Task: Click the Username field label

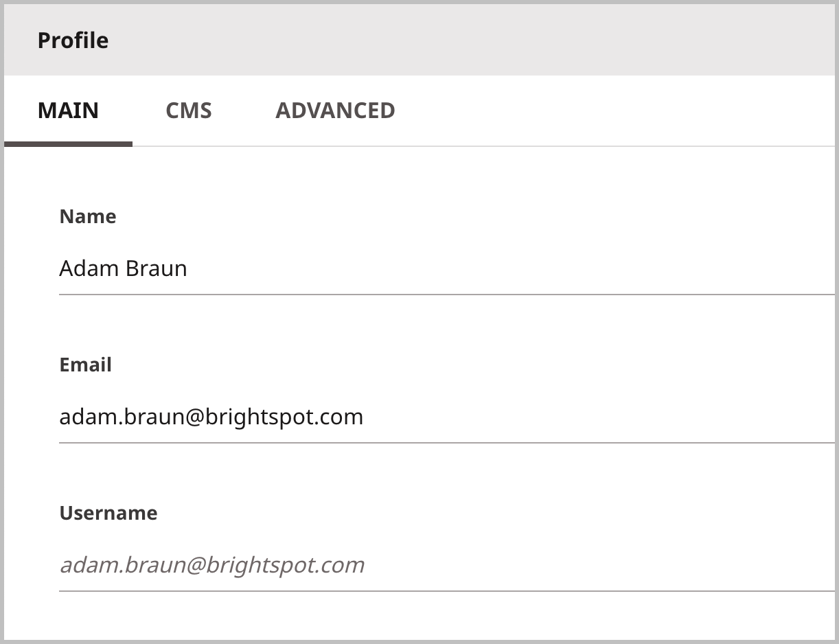Action: (x=108, y=513)
